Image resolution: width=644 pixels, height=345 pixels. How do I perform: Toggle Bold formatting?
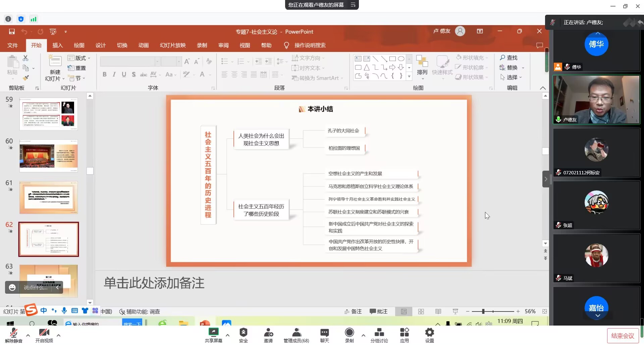105,74
